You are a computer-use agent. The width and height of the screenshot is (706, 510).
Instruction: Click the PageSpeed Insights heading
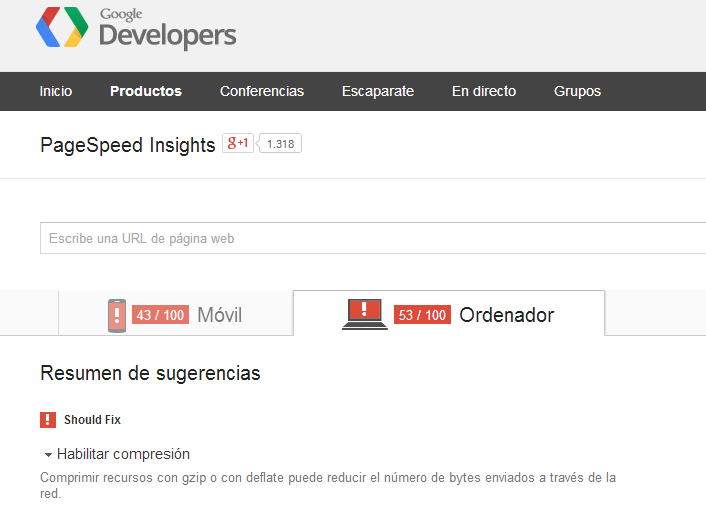[128, 145]
